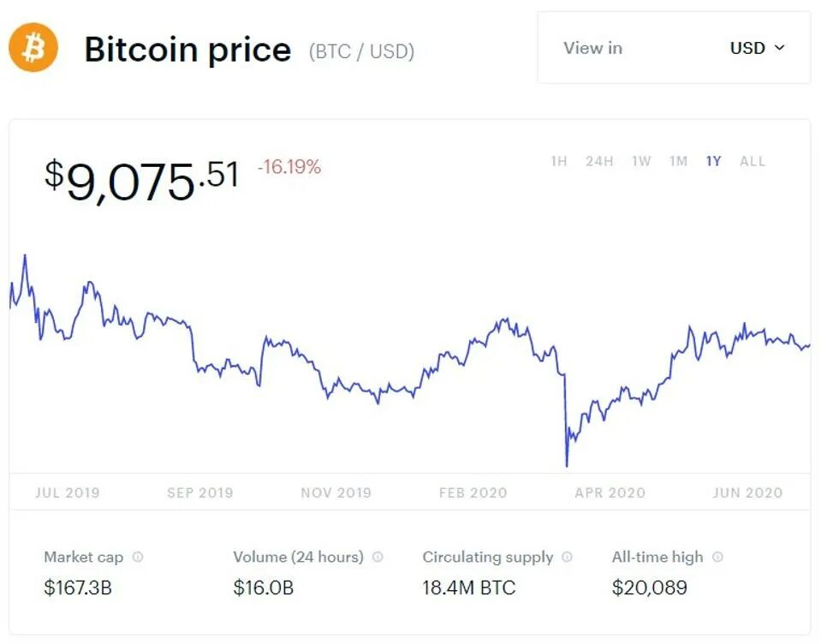Screen dimensions: 821x644
Task: Click the JUL 2019 axis label
Action: click(67, 492)
